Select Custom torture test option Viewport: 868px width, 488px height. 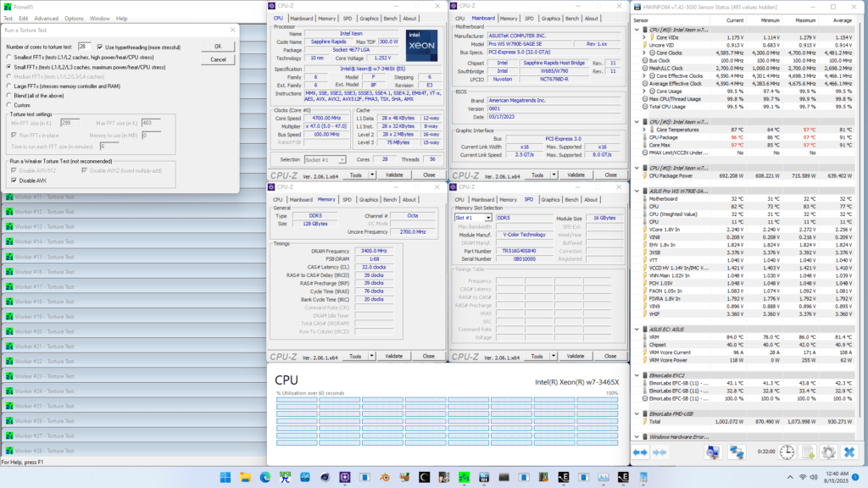coord(8,105)
